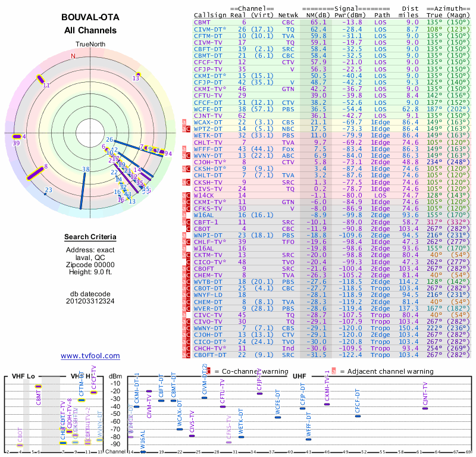Click the 234° true azimuth for CJOH-TV*
The height and width of the screenshot is (457, 476).
(x=434, y=162)
